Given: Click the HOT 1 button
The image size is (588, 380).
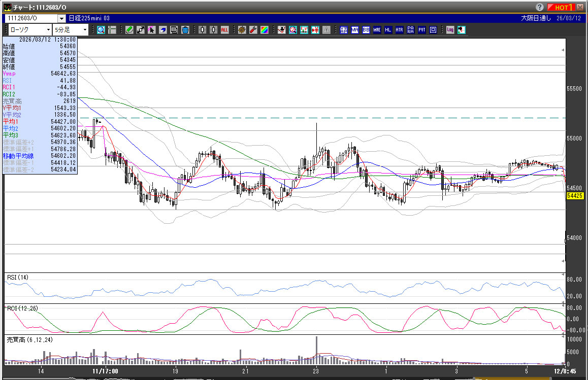Looking at the screenshot, I should (x=563, y=7).
